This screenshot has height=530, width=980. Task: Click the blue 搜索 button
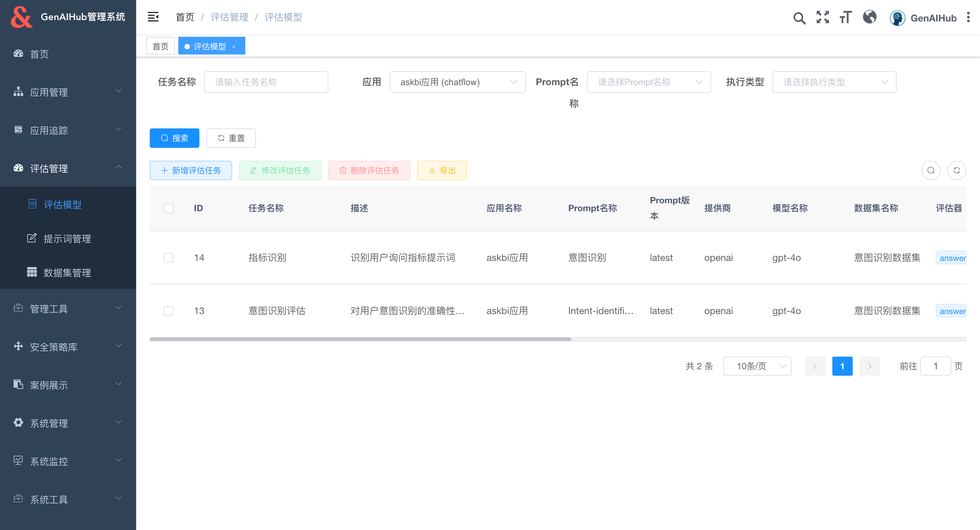pos(174,138)
